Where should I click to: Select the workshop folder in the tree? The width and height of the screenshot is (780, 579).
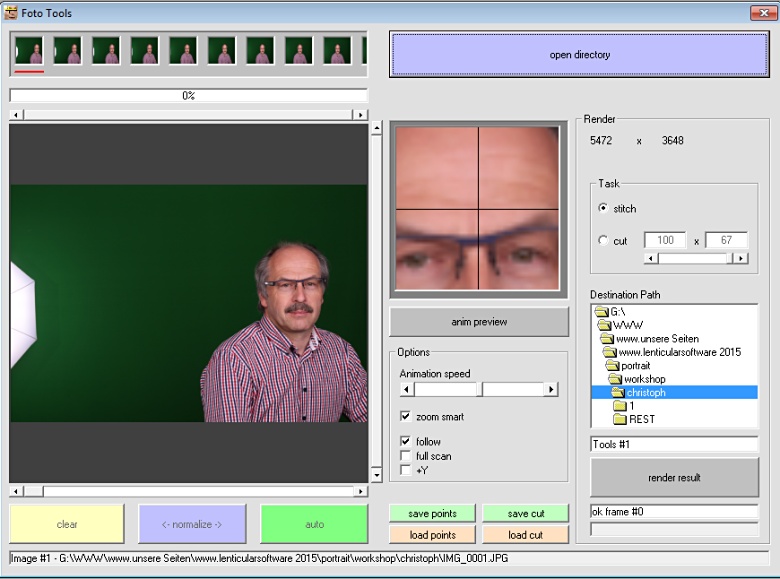(644, 380)
